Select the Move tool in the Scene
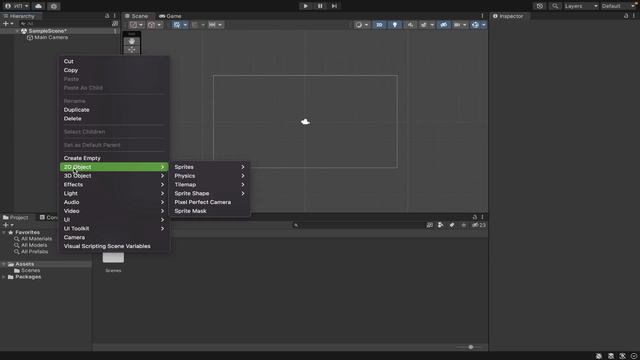 131,50
